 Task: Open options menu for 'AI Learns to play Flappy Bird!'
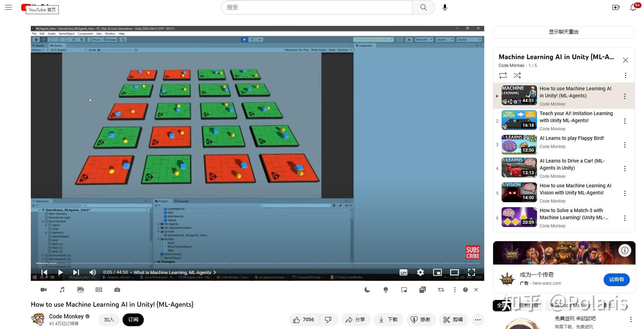pyautogui.click(x=625, y=145)
